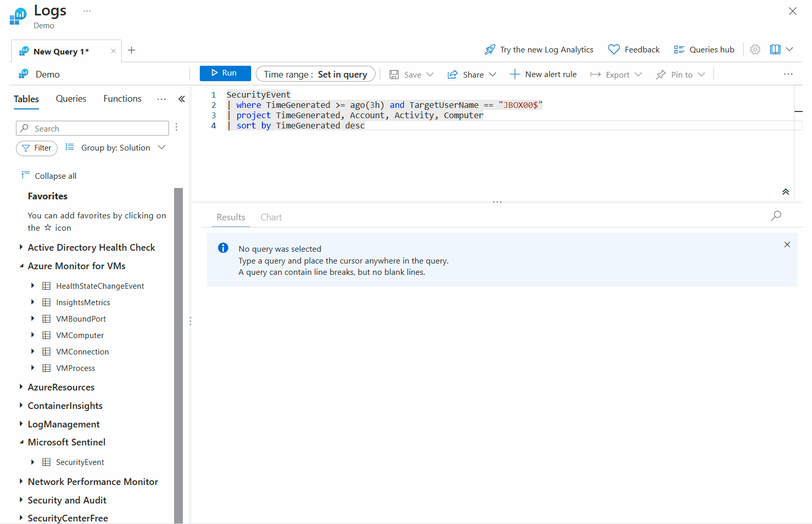Click the Demo scope selector
The height and width of the screenshot is (524, 812).
(x=40, y=74)
